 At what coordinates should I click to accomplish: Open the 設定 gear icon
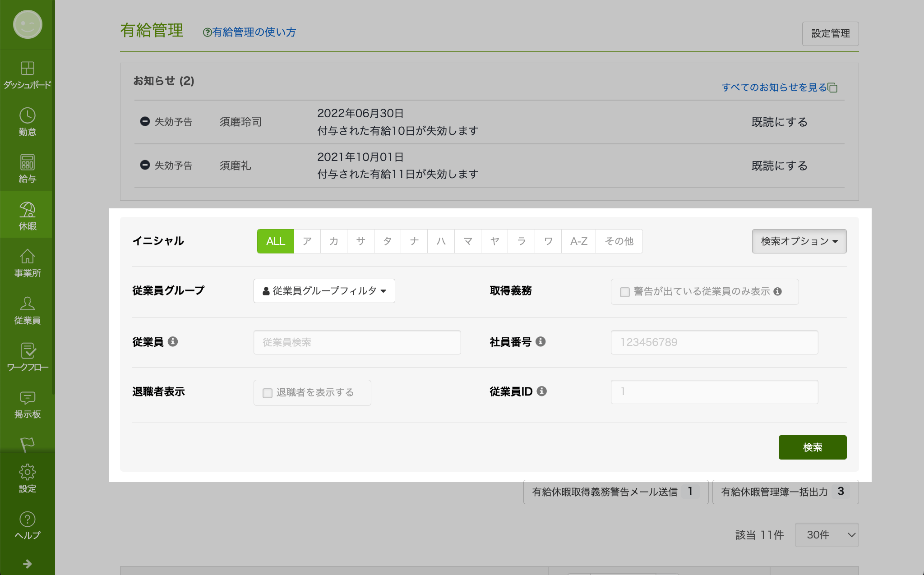28,472
